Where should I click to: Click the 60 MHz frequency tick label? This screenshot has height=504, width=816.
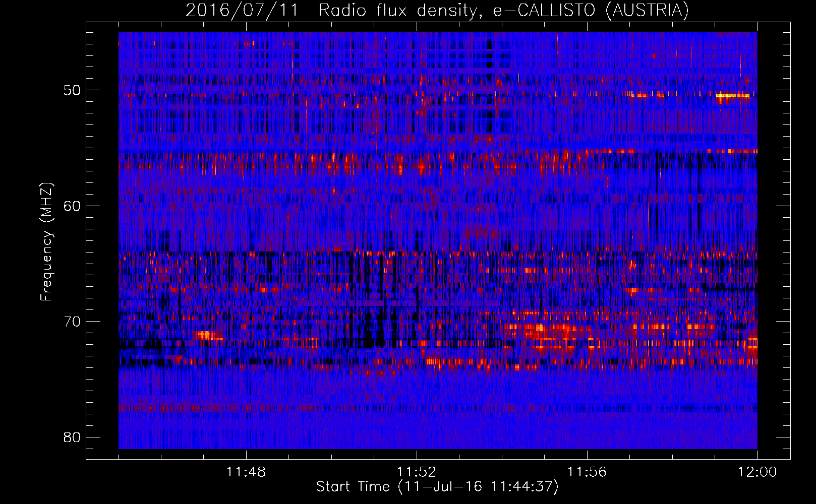coord(72,206)
